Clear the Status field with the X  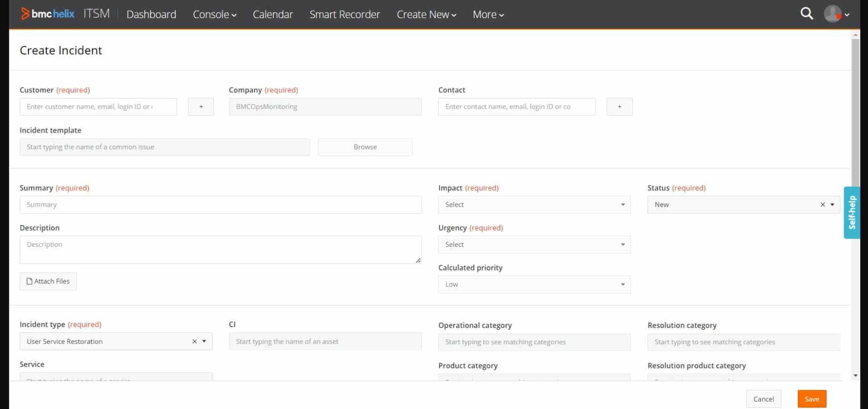822,205
